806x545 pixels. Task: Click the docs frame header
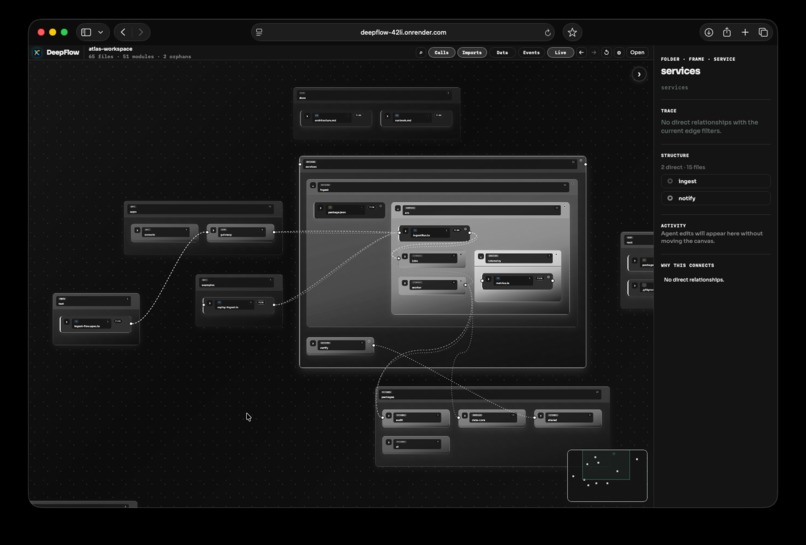(375, 95)
